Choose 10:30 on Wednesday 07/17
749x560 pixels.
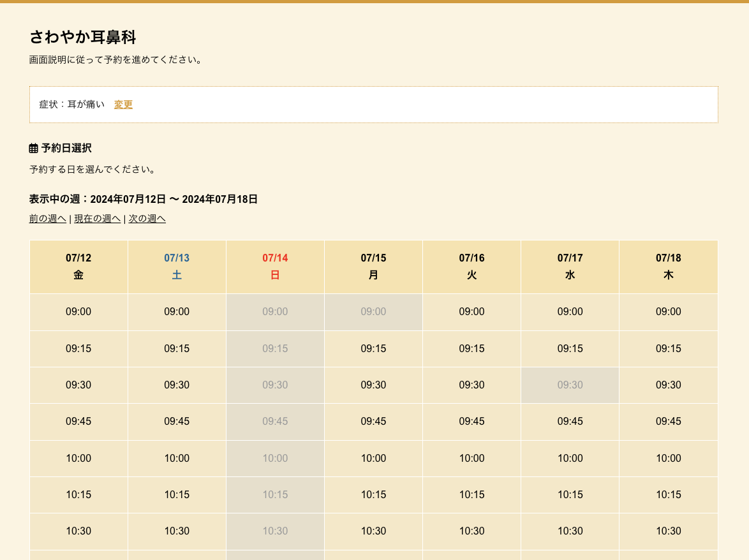tap(570, 531)
